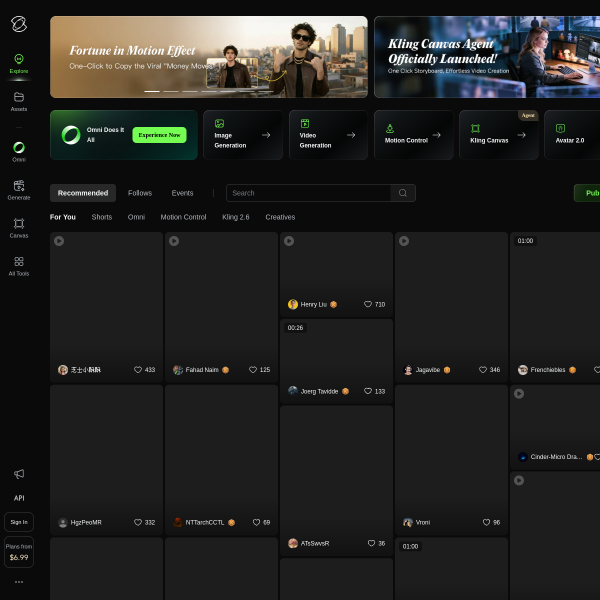Image resolution: width=600 pixels, height=600 pixels.
Task: Focus the Search input field
Action: tap(310, 193)
